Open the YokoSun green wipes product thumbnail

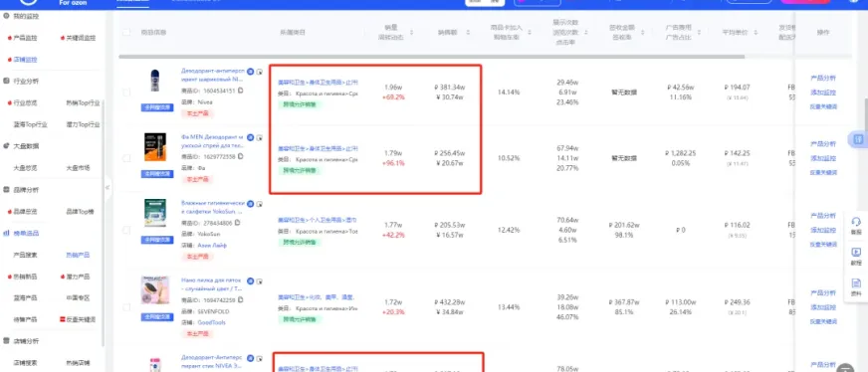click(155, 214)
